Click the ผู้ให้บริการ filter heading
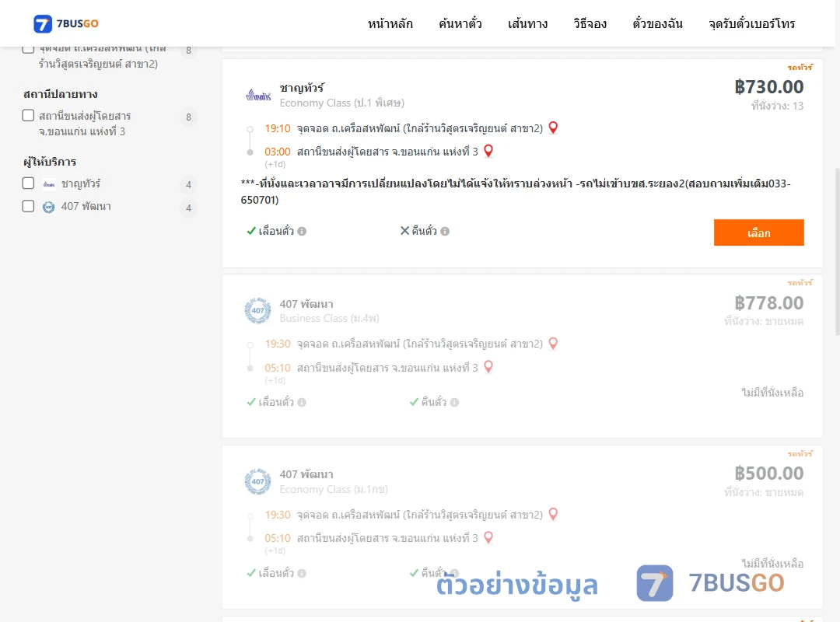The image size is (840, 622). (50, 162)
